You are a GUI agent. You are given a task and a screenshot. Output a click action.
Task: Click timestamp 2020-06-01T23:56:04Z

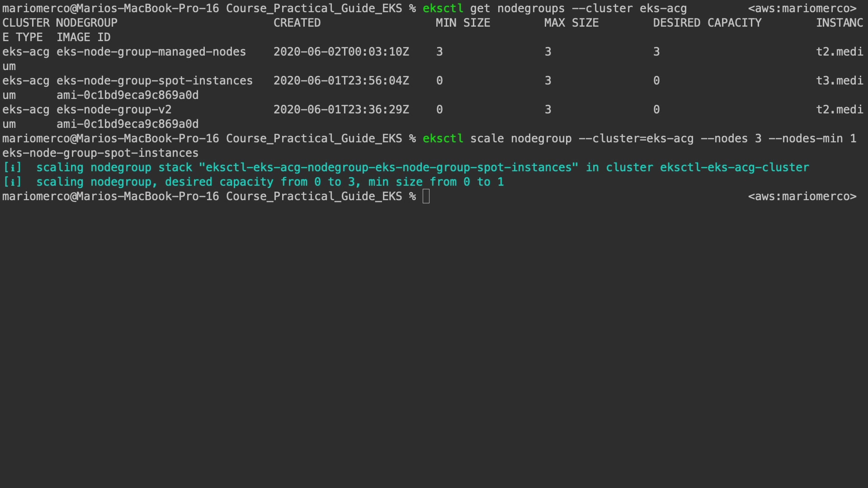(x=341, y=81)
